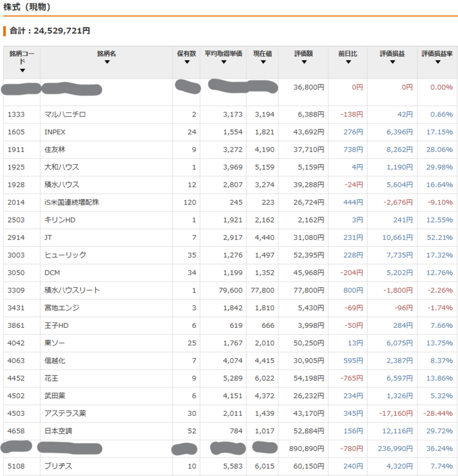Select stock name 住友林
458x476 pixels.
point(55,150)
